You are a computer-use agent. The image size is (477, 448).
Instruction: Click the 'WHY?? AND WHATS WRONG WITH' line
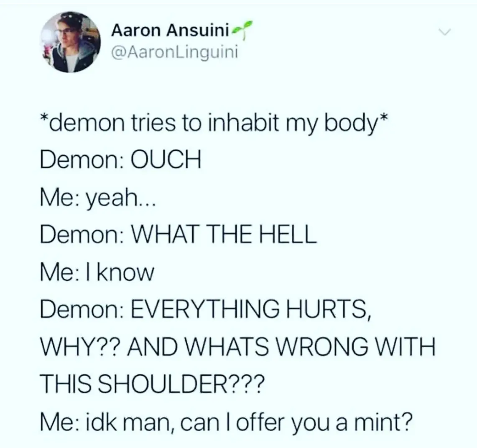click(x=238, y=347)
